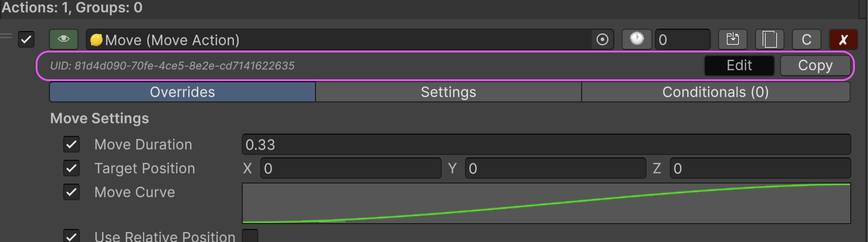Select the Overrides tab
The height and width of the screenshot is (242, 868).
coord(182,92)
